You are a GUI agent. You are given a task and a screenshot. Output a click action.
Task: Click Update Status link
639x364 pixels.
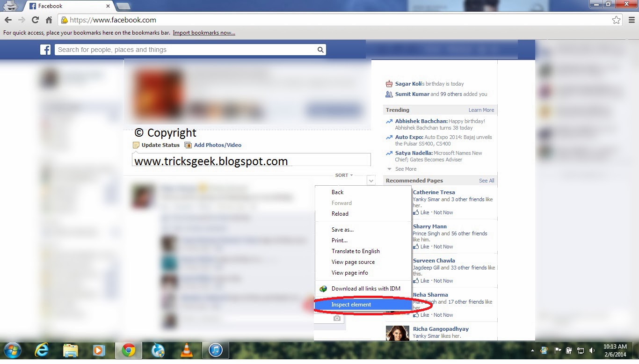tap(160, 145)
